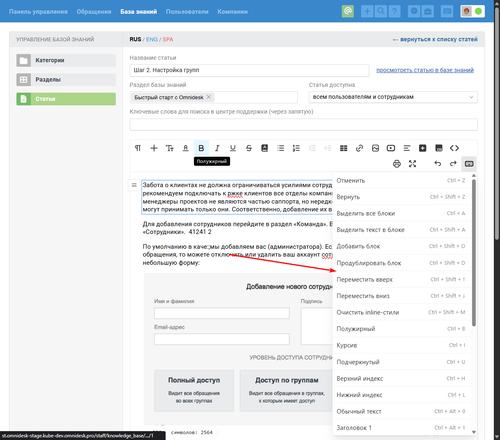500x440 pixels.
Task: Open the 'Пользователи' menu
Action: (x=187, y=12)
